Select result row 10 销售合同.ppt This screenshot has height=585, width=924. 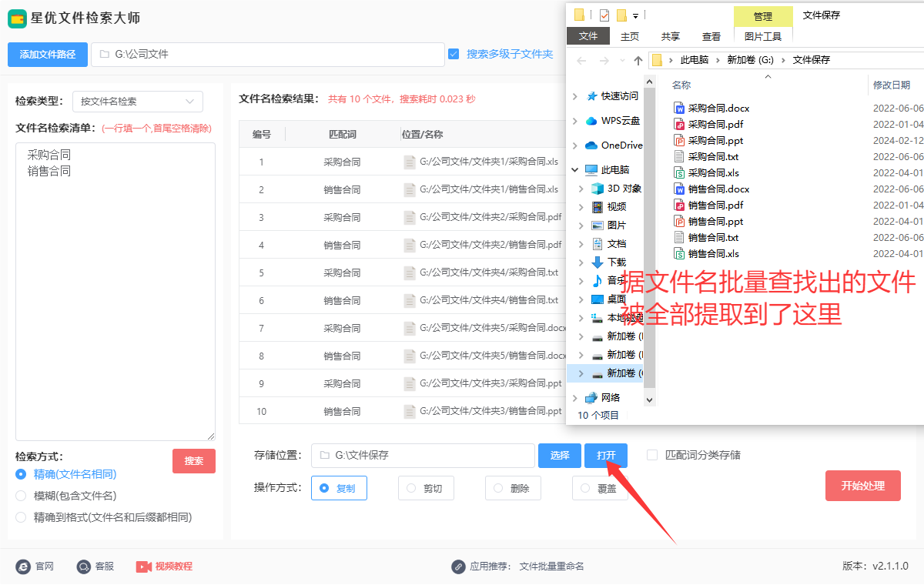(402, 411)
